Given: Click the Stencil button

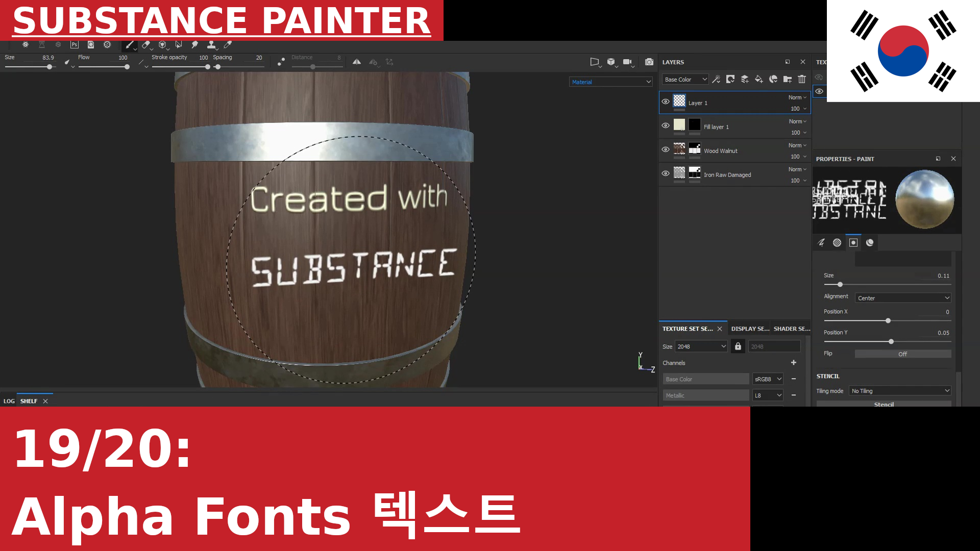Looking at the screenshot, I should coord(884,404).
